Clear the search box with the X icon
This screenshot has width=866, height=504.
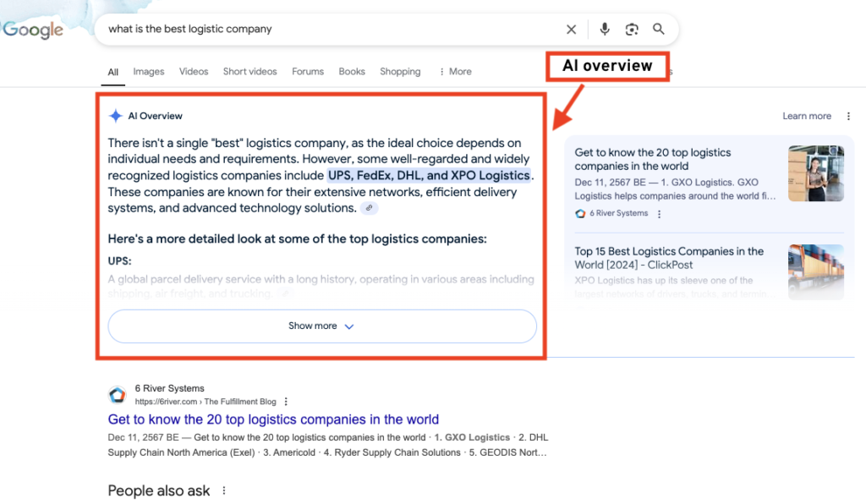571,30
